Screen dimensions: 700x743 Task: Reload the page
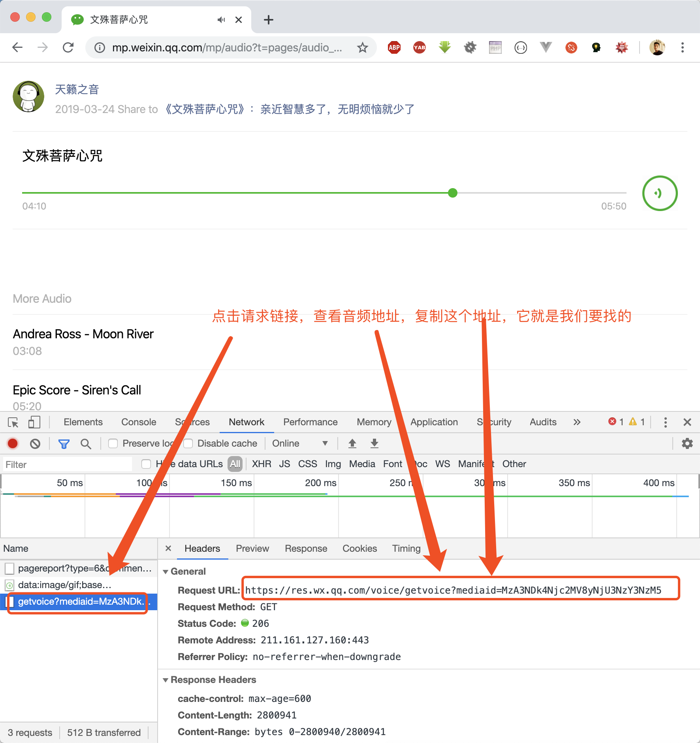coord(68,47)
